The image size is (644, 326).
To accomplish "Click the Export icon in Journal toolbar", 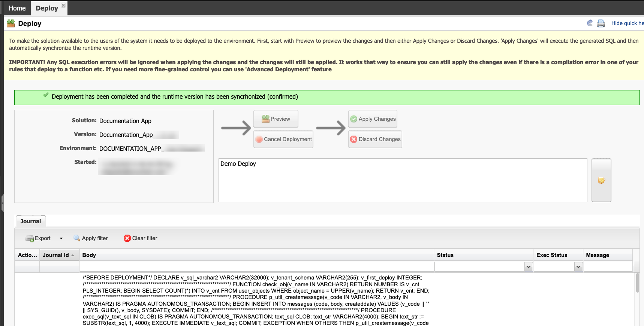I will [x=30, y=239].
